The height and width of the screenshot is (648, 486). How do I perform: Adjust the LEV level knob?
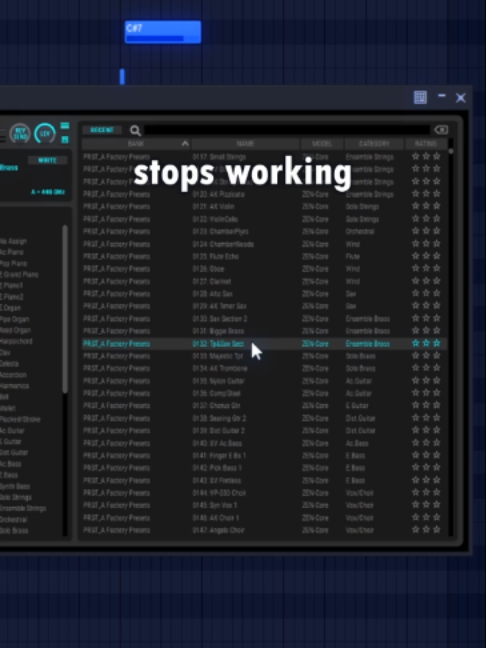[x=45, y=133]
